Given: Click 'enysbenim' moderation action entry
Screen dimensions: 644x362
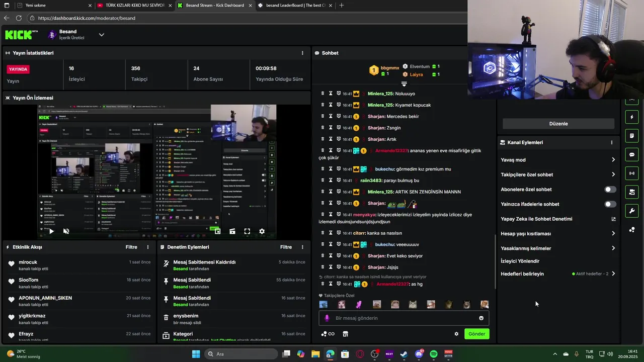Looking at the screenshot, I should point(234,319).
